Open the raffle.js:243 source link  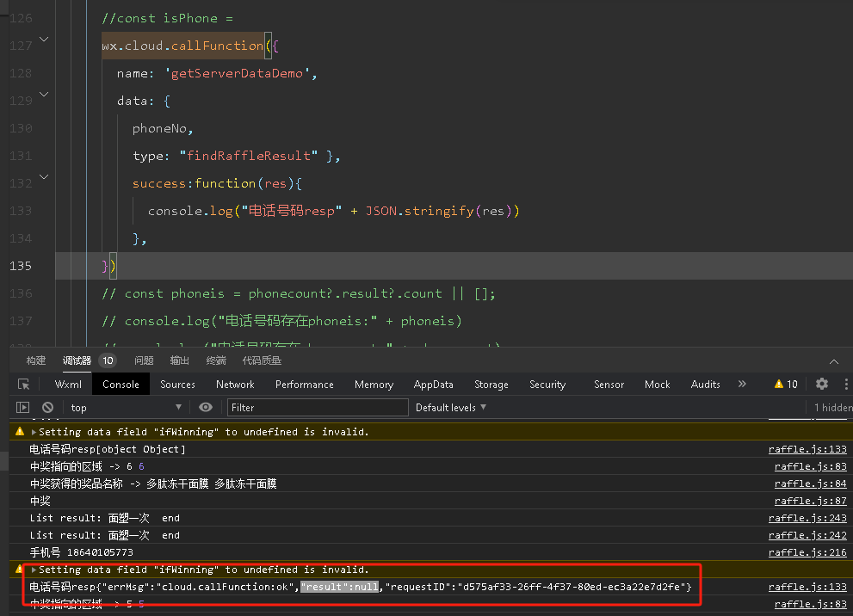807,518
